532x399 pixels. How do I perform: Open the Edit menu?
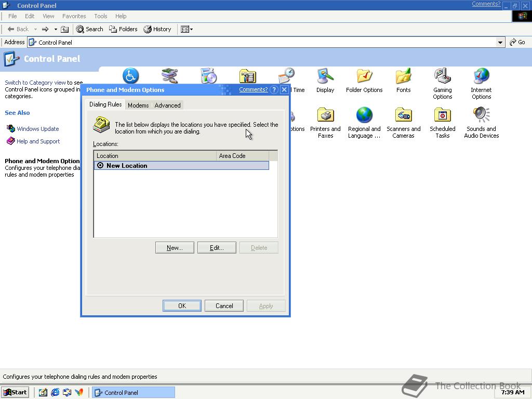[x=30, y=16]
